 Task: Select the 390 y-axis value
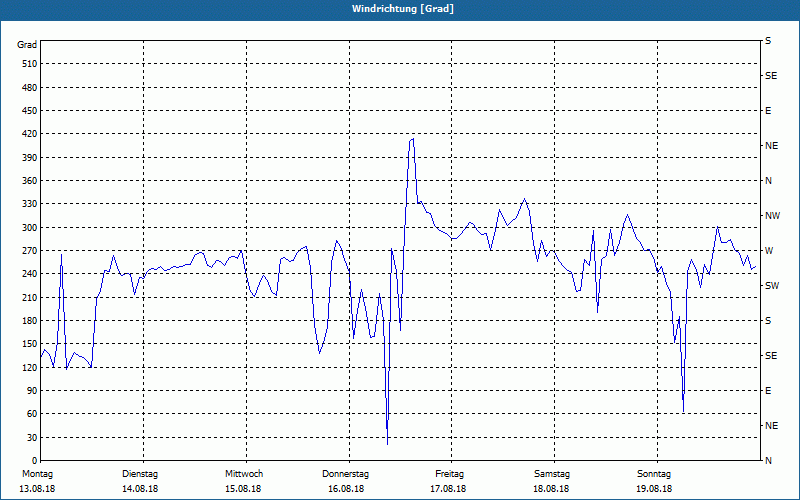point(30,158)
